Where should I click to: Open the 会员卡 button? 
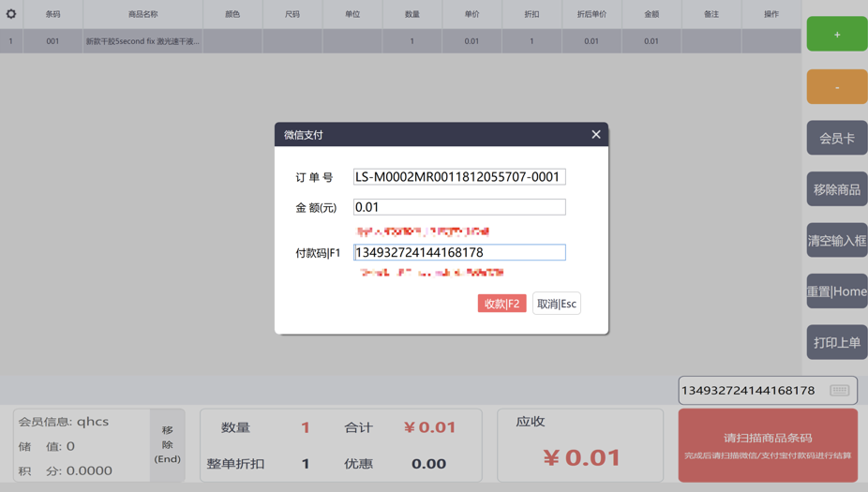tap(837, 138)
